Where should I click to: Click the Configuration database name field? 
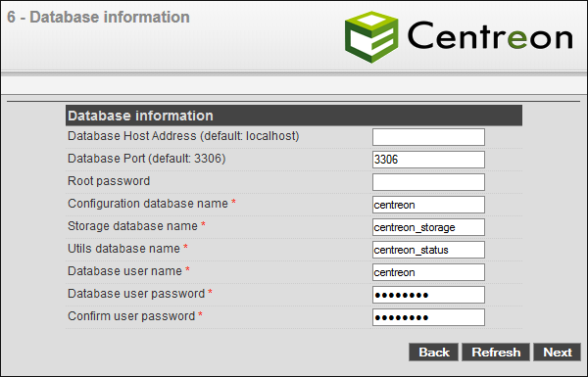click(428, 205)
